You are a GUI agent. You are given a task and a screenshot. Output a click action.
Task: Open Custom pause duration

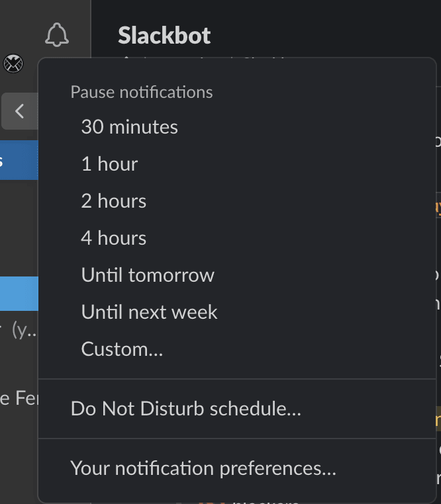pos(237,349)
